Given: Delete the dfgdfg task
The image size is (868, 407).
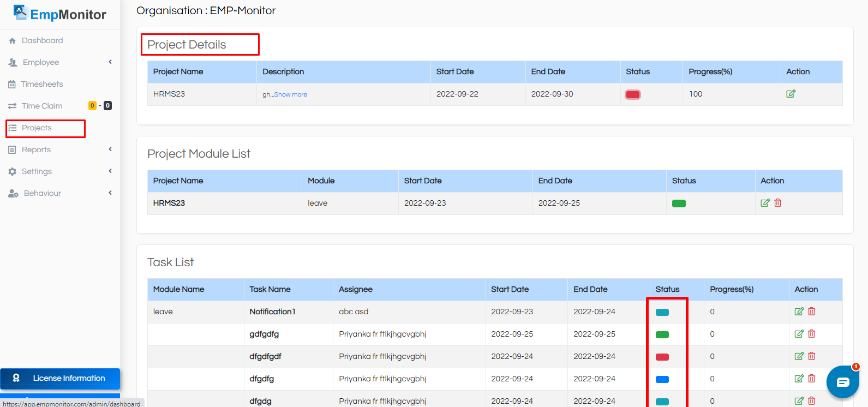Looking at the screenshot, I should 812,379.
